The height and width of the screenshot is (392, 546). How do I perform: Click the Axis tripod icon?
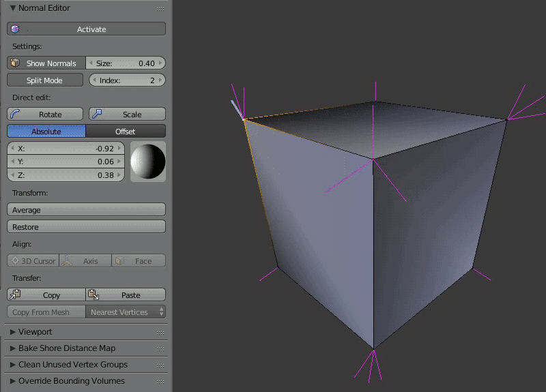coord(66,260)
